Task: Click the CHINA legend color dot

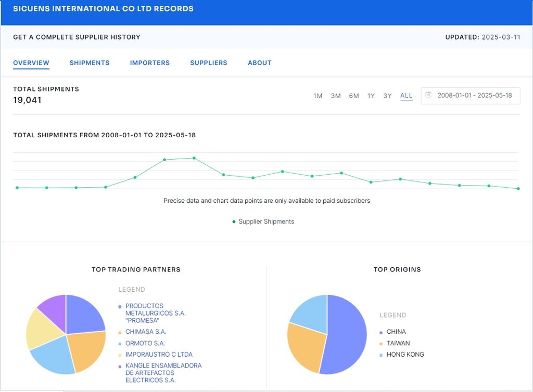Action: tap(381, 332)
